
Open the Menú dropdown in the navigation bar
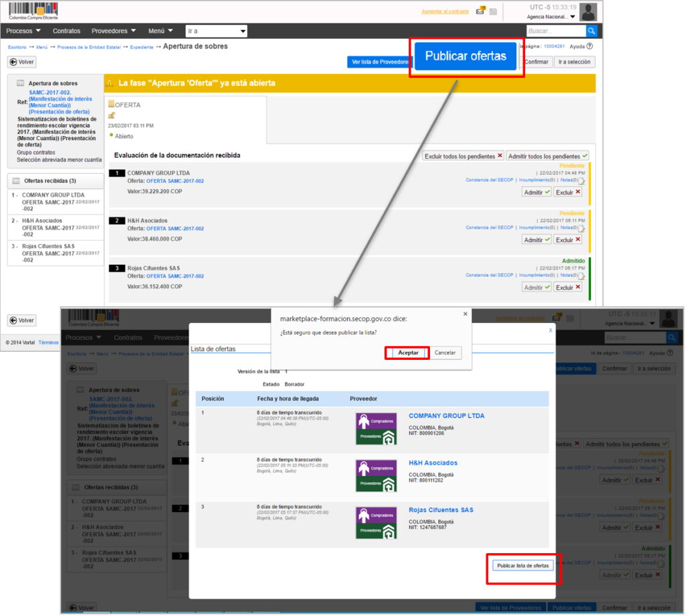160,31
